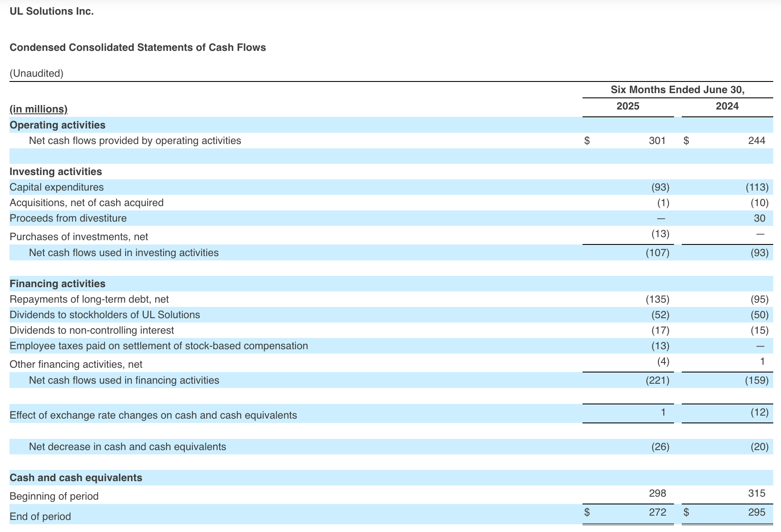Click the financing total (221)
The height and width of the screenshot is (532, 781).
tap(658, 380)
